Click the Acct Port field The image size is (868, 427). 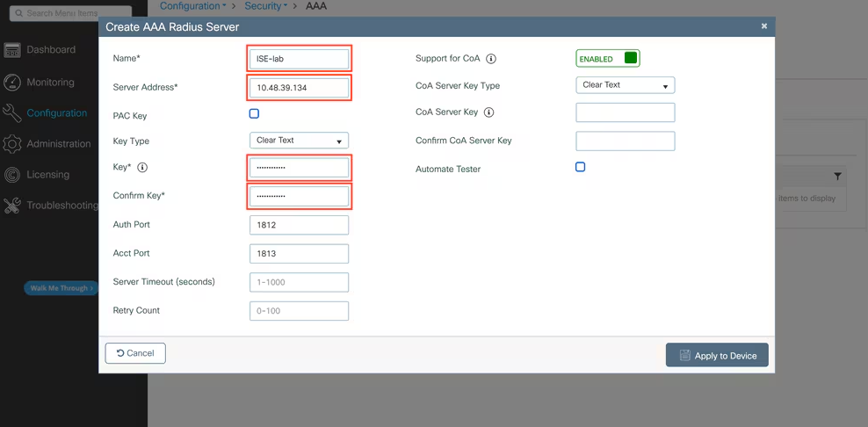pyautogui.click(x=299, y=254)
